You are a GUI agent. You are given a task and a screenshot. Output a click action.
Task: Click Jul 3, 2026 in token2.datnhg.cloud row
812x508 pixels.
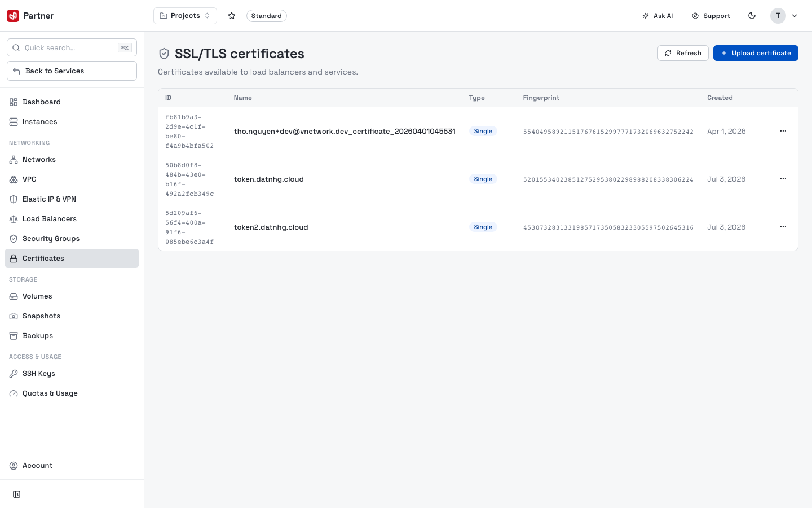tap(726, 227)
